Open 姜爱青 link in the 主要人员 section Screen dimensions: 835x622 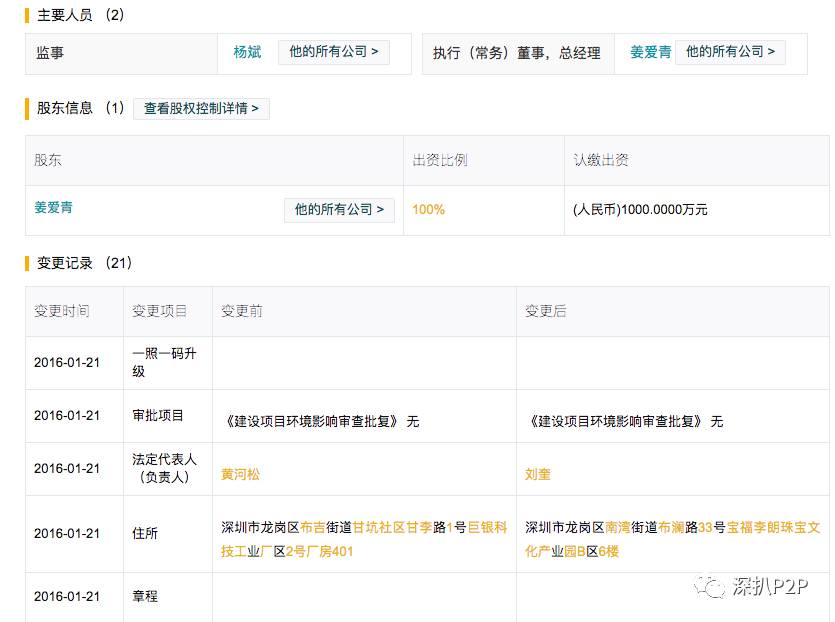point(650,52)
